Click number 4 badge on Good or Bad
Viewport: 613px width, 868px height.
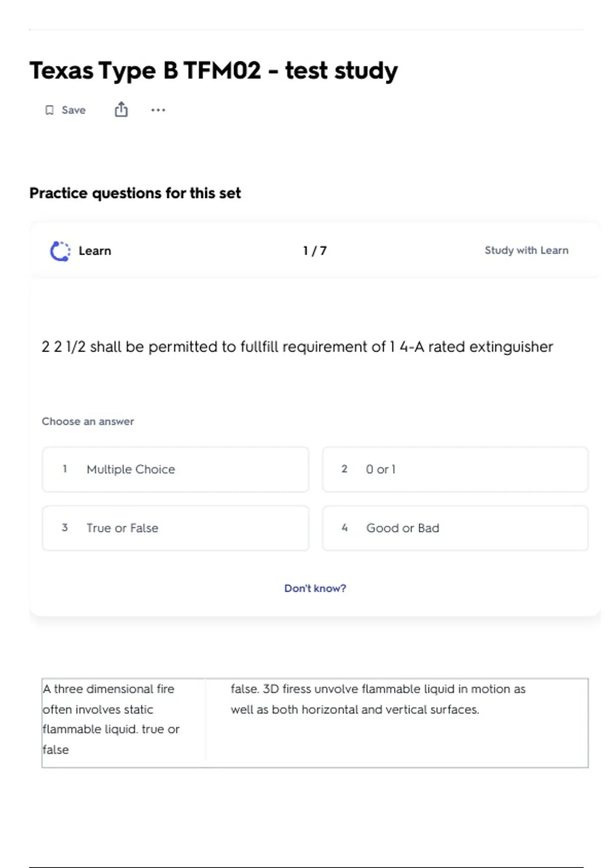(x=344, y=527)
